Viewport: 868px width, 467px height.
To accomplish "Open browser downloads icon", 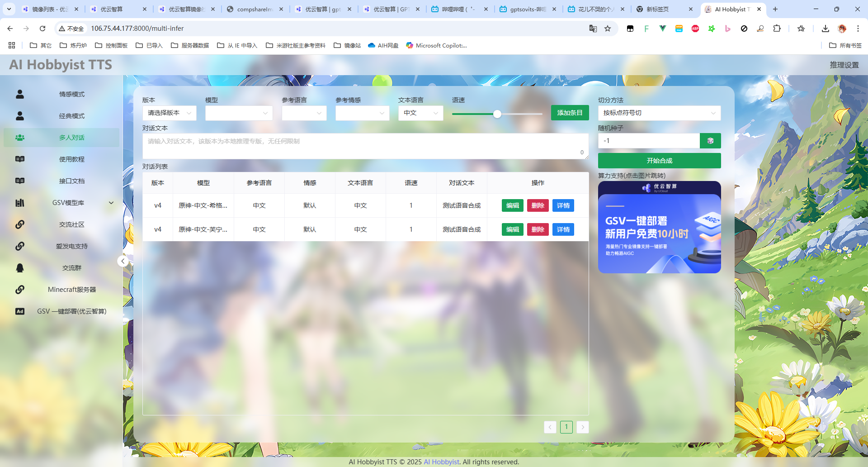I will point(826,29).
